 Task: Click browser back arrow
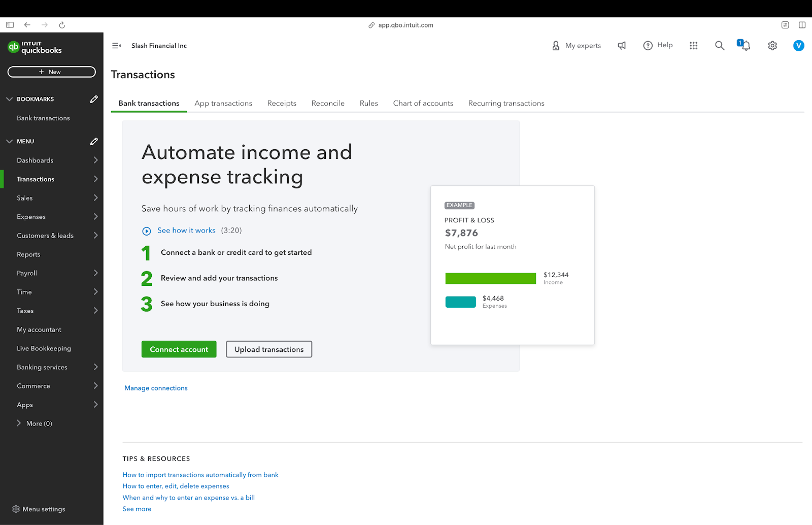pyautogui.click(x=27, y=25)
